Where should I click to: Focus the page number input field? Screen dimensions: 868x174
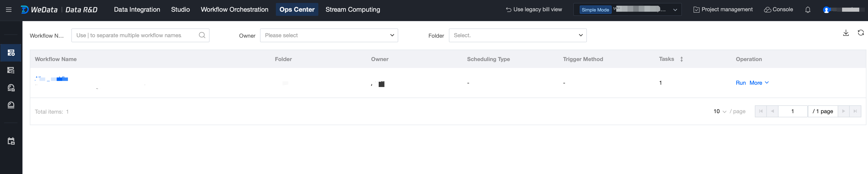tap(792, 111)
